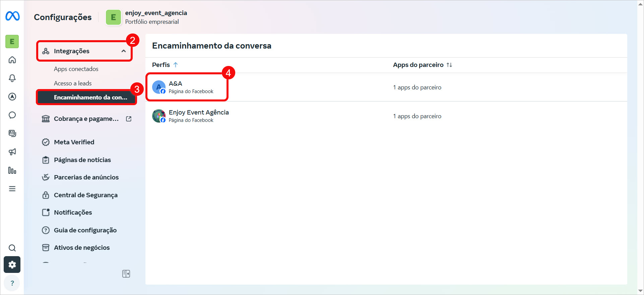Open the Ads Manager compass icon
644x295 pixels.
[x=12, y=97]
